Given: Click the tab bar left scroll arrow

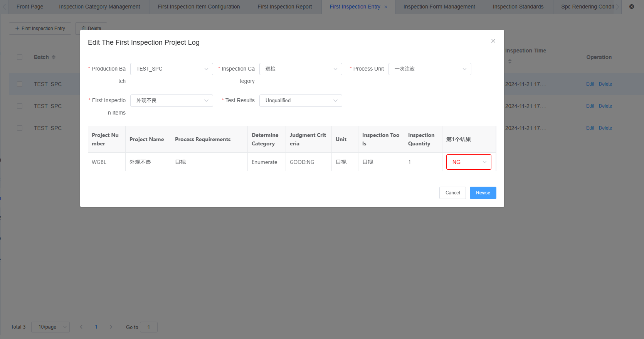Looking at the screenshot, I should tap(4, 7).
